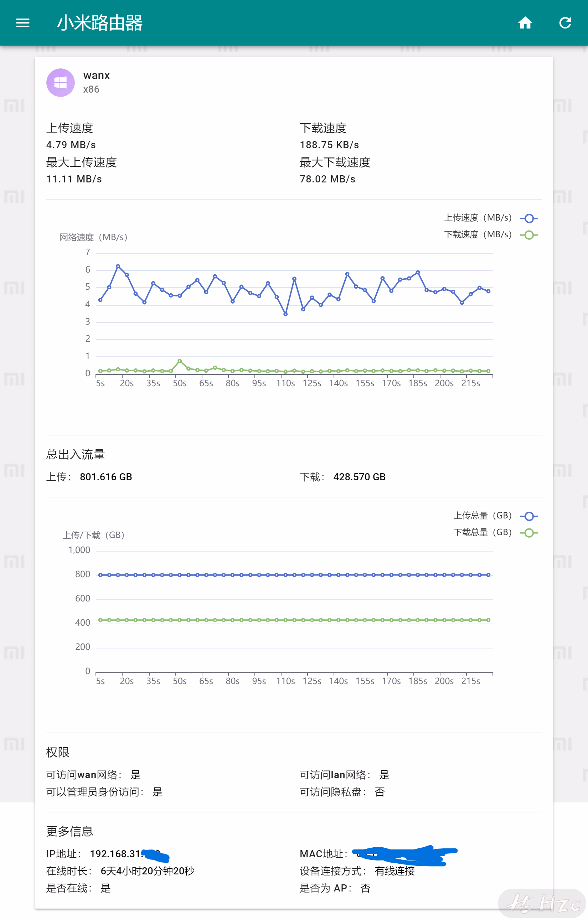Click the 可以管理员身份访问 permission row
Image resolution: width=588 pixels, height=920 pixels.
[x=104, y=792]
